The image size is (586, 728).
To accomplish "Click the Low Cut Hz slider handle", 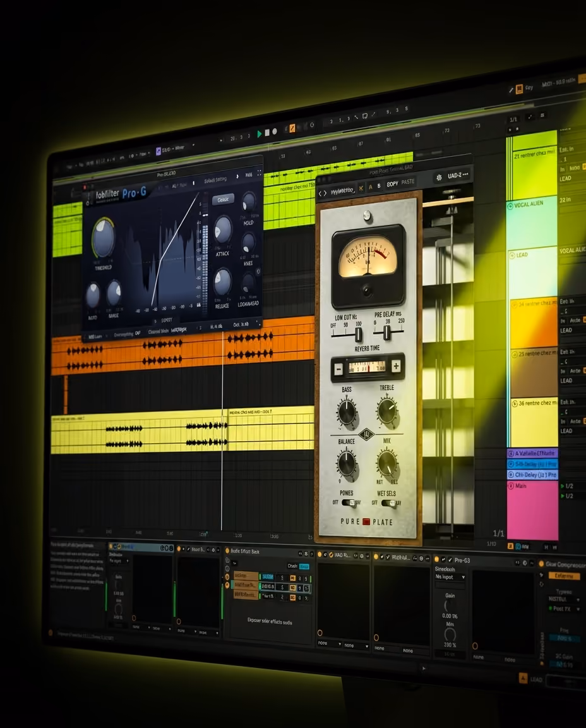I will (x=358, y=334).
